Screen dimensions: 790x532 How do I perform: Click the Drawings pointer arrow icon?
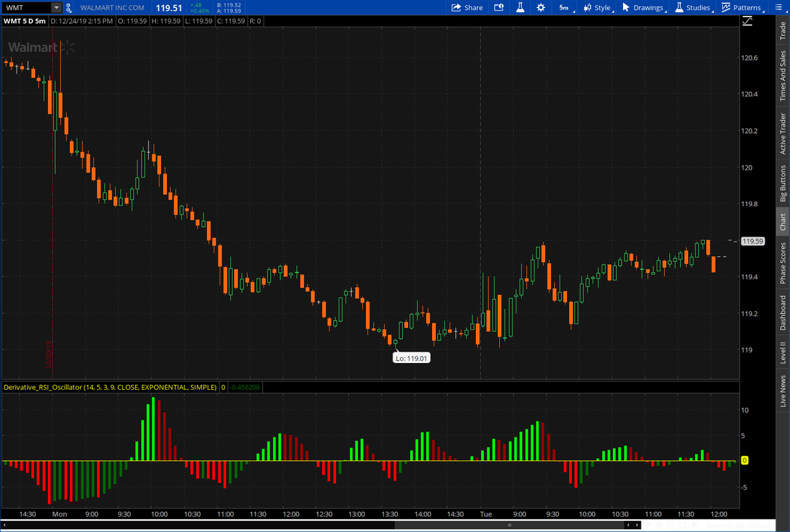[626, 7]
